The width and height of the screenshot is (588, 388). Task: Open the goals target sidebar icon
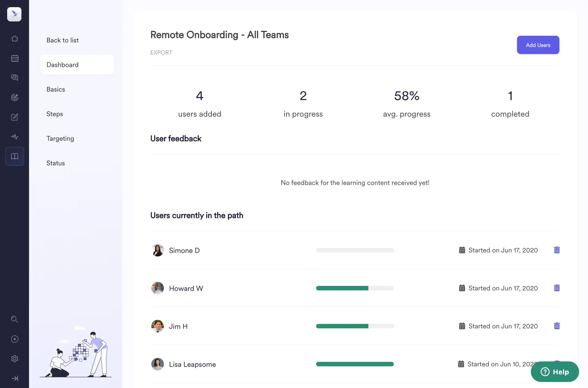[x=15, y=97]
